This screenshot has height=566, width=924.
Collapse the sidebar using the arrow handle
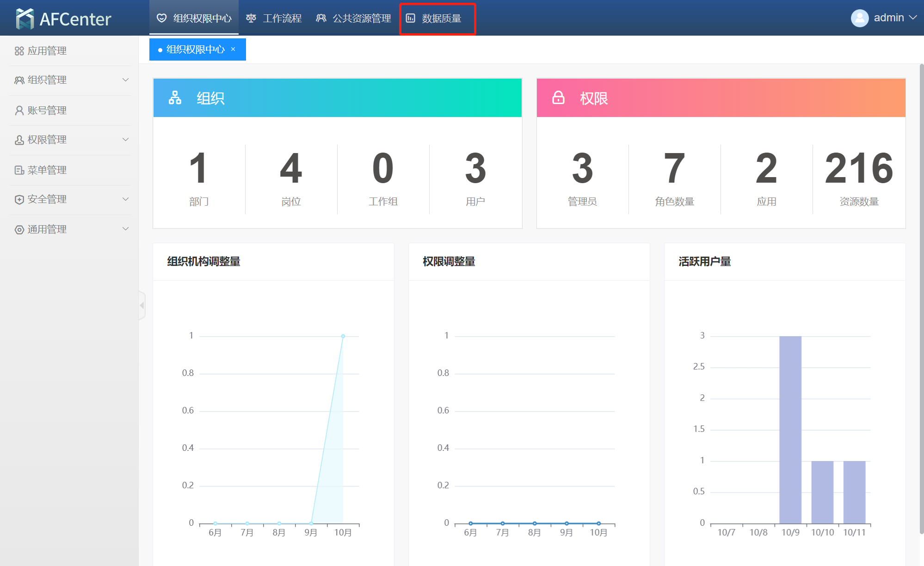click(142, 305)
